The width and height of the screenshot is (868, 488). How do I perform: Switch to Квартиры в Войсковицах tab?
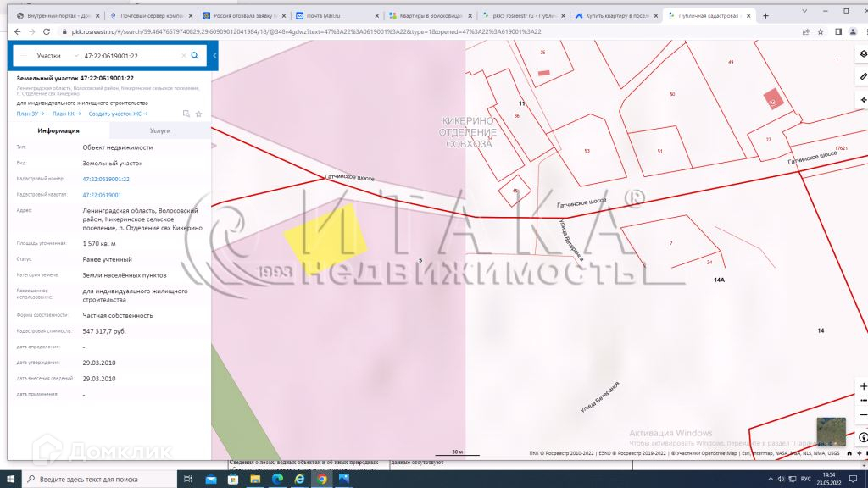[x=430, y=16]
